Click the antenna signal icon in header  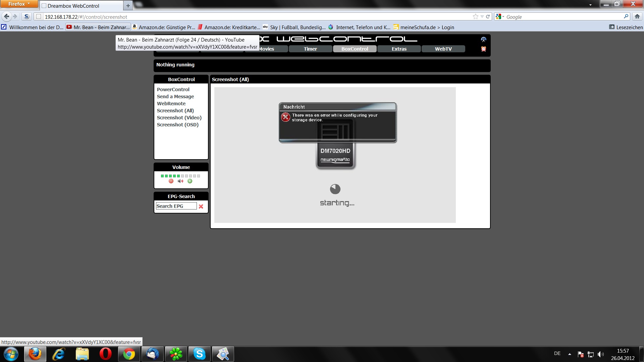483,40
